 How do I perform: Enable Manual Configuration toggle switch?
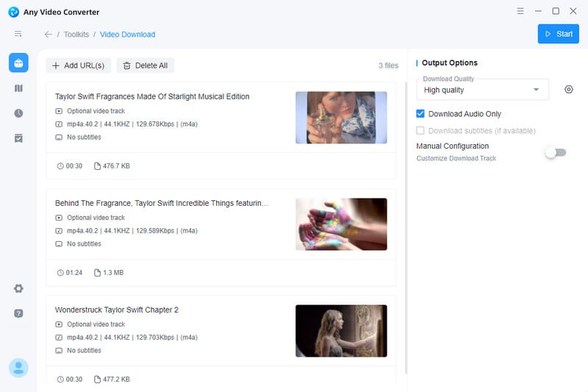point(556,152)
